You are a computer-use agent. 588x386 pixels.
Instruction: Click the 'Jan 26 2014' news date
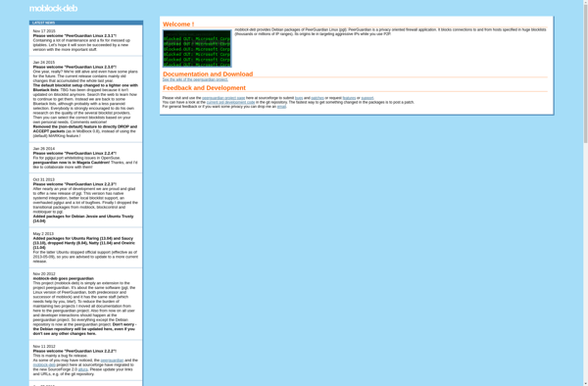coord(43,148)
